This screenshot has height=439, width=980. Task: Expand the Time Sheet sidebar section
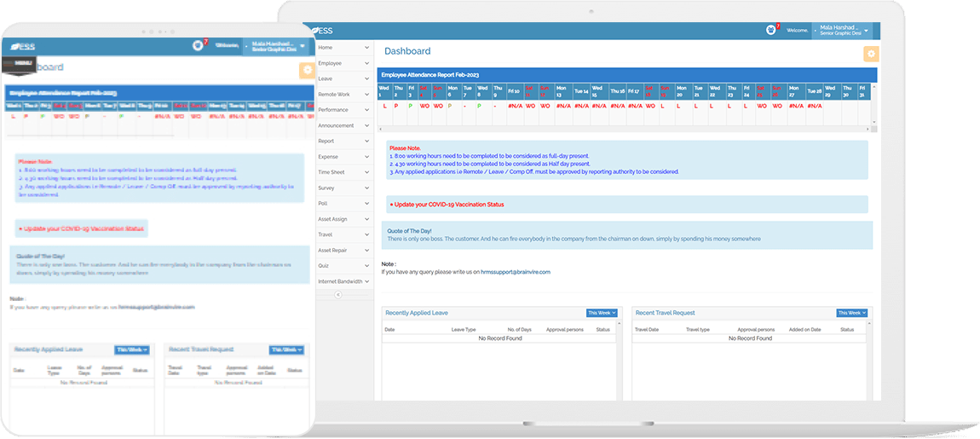[343, 172]
